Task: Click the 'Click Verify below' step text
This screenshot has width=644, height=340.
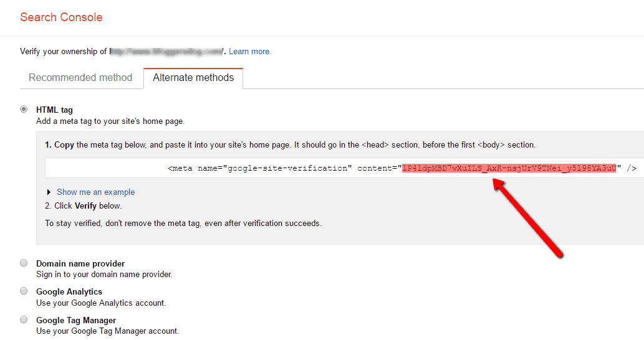Action: tap(84, 206)
